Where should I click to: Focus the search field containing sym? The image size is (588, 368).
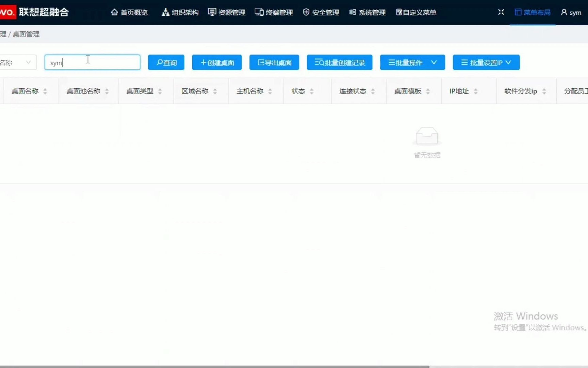pos(92,62)
